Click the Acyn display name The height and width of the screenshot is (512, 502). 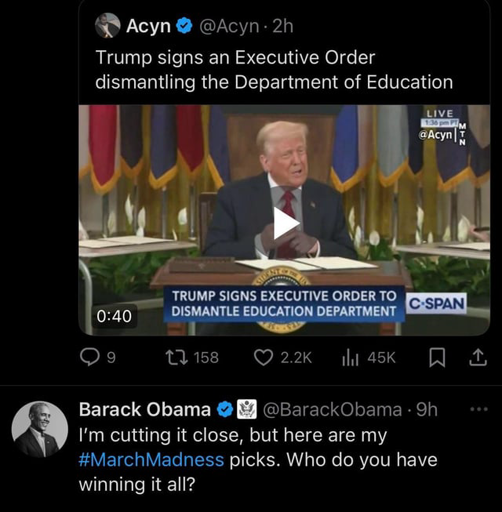(x=148, y=26)
